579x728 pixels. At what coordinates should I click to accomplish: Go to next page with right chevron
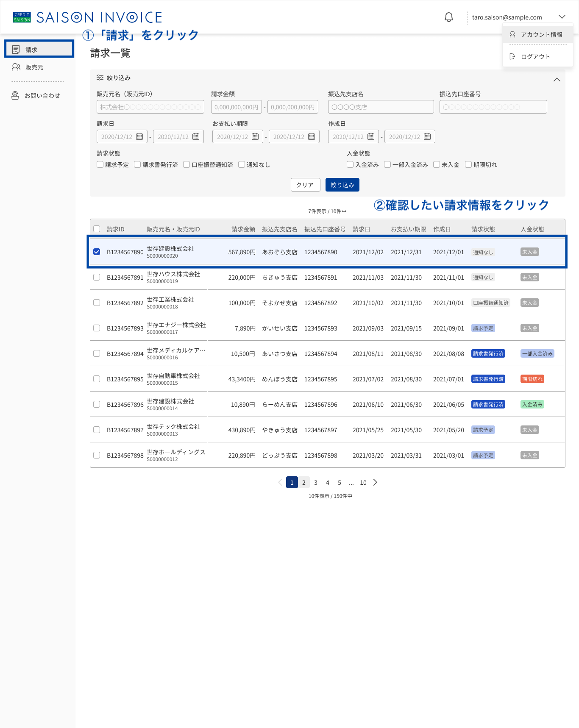tap(375, 482)
